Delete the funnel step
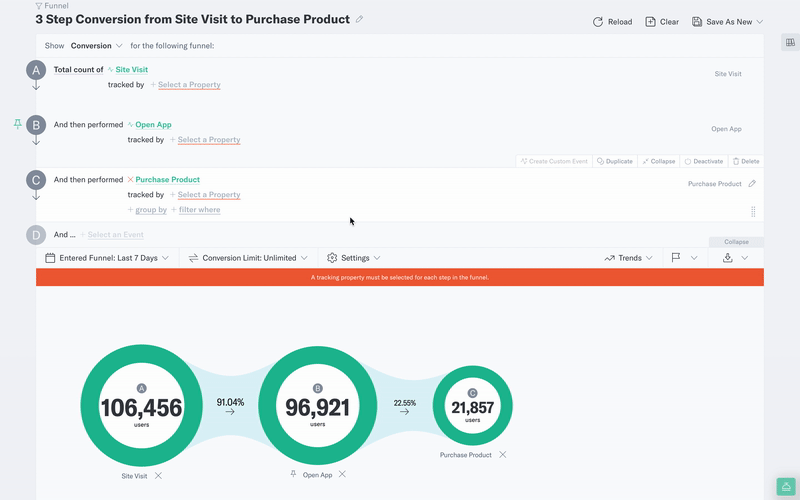Screen dimensions: 800x500 (x=746, y=161)
